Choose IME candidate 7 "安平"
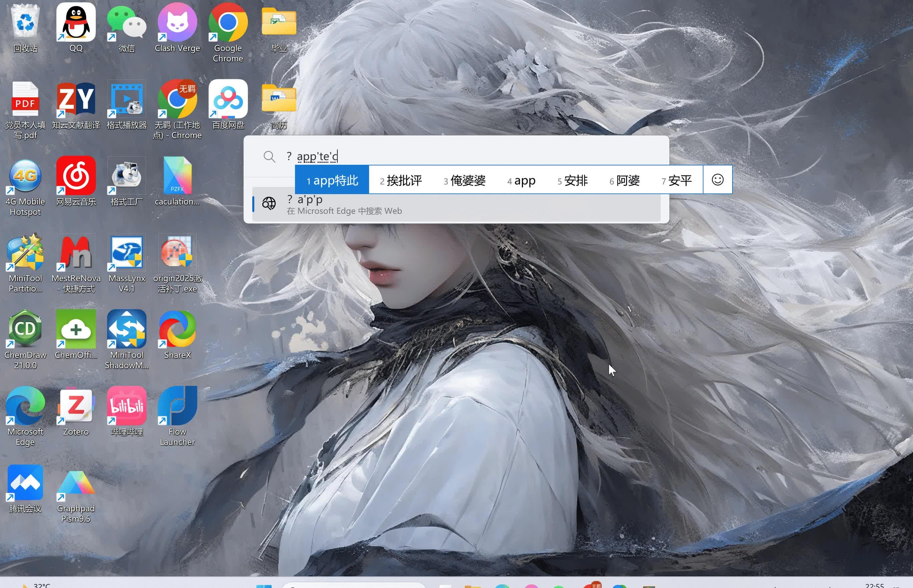Image resolution: width=913 pixels, height=588 pixels. pyautogui.click(x=676, y=180)
